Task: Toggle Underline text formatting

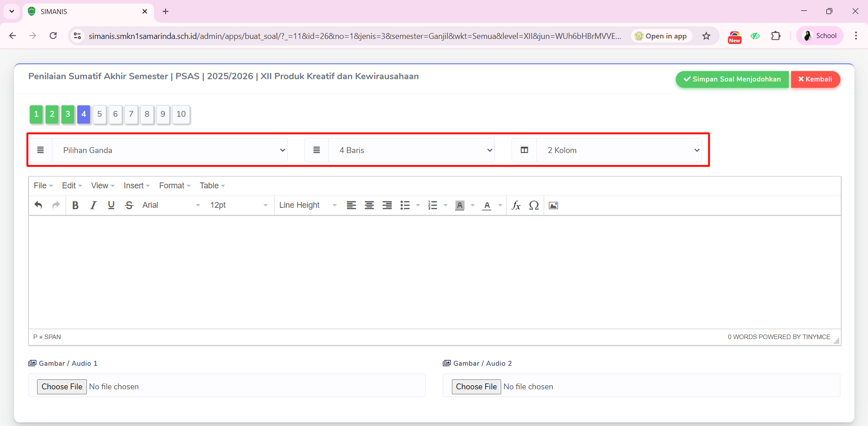Action: [111, 206]
